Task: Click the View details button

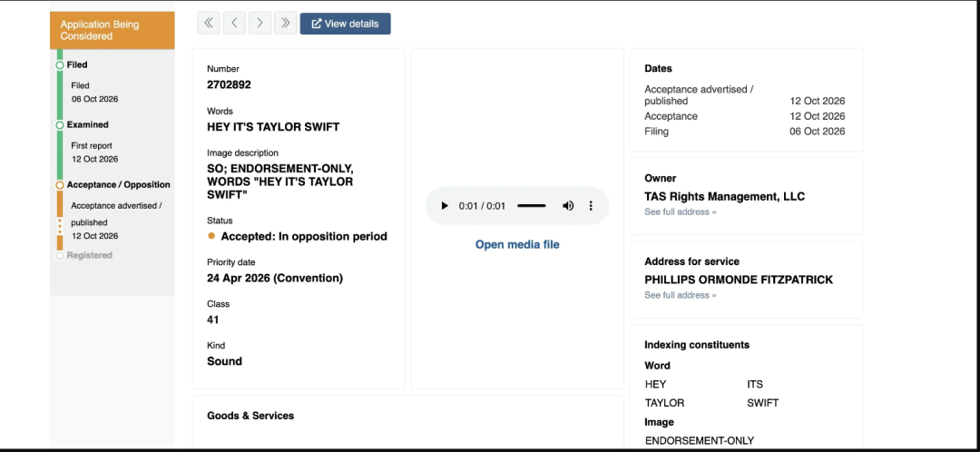Action: point(345,24)
